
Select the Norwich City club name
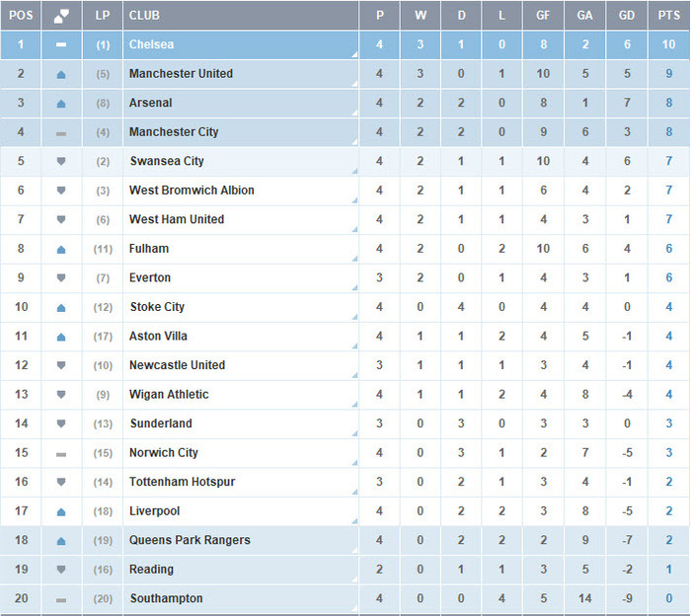[164, 453]
